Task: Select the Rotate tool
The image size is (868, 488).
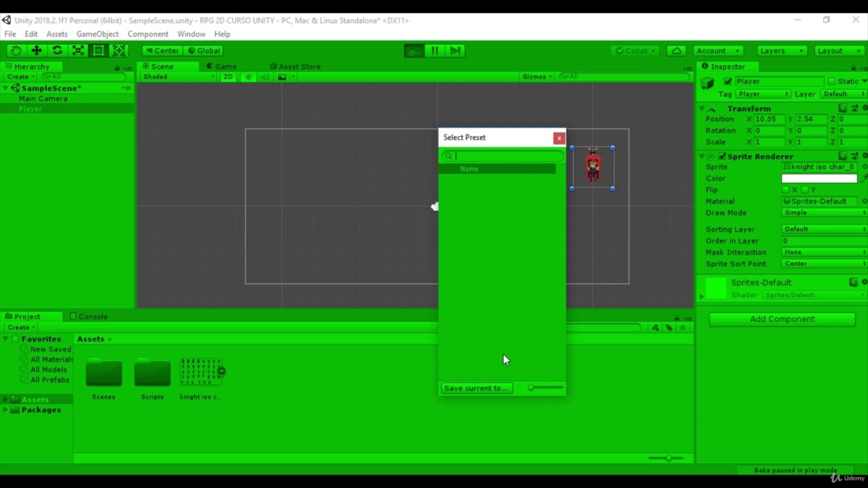Action: click(58, 51)
